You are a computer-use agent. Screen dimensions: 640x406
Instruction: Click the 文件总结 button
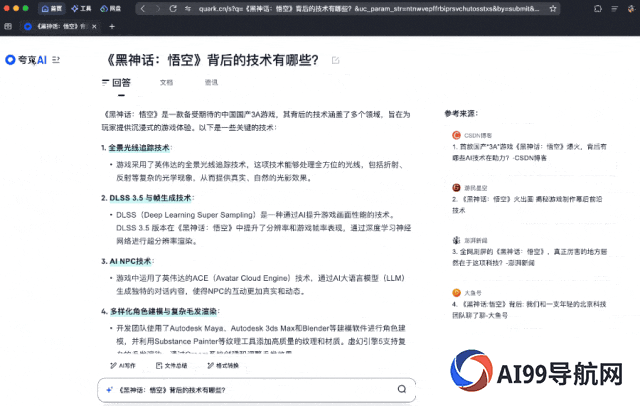point(171,366)
